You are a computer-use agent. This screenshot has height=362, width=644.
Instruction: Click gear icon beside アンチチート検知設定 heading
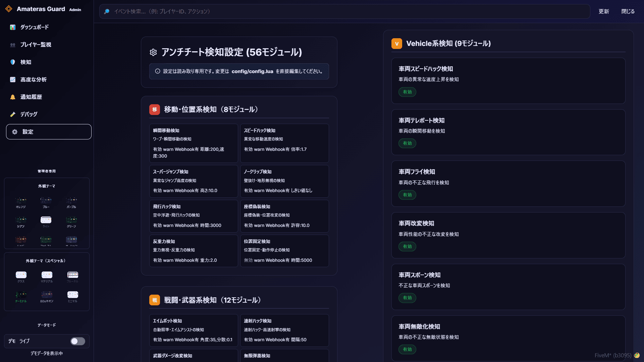coord(153,52)
